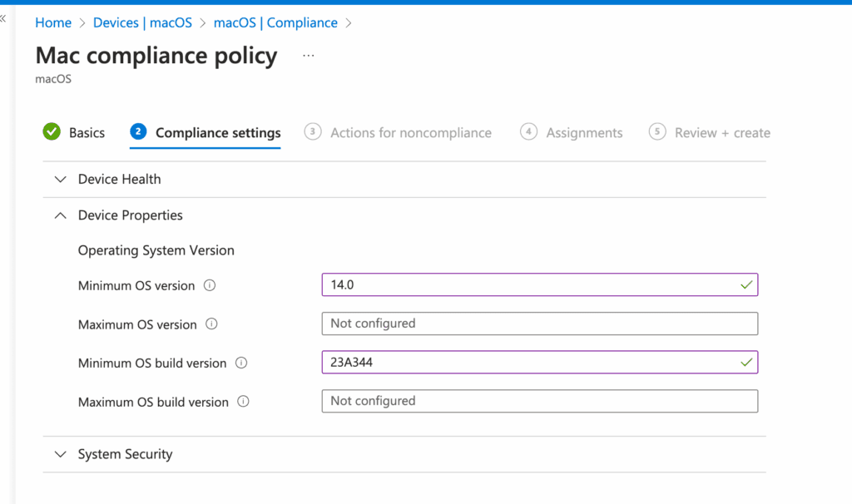
Task: Open the ellipsis menu next to policy title
Action: pyautogui.click(x=308, y=53)
